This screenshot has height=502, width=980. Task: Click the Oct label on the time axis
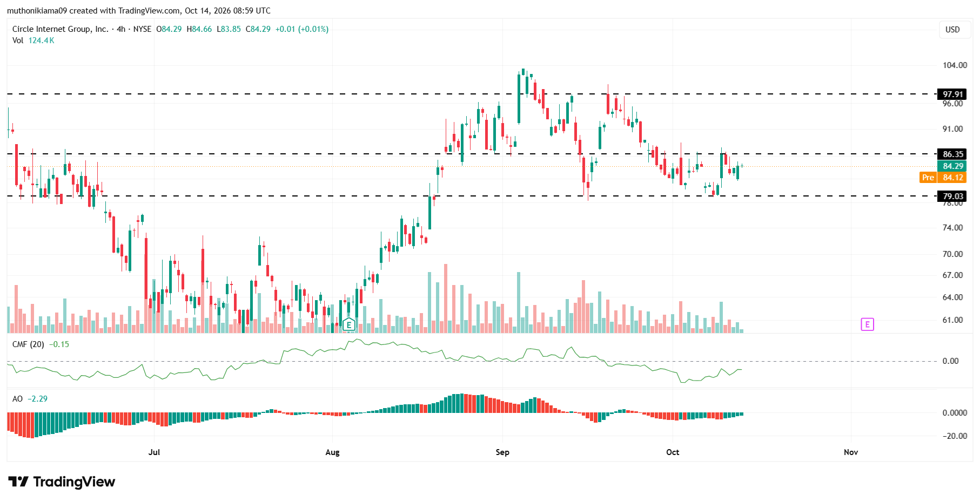pyautogui.click(x=673, y=452)
